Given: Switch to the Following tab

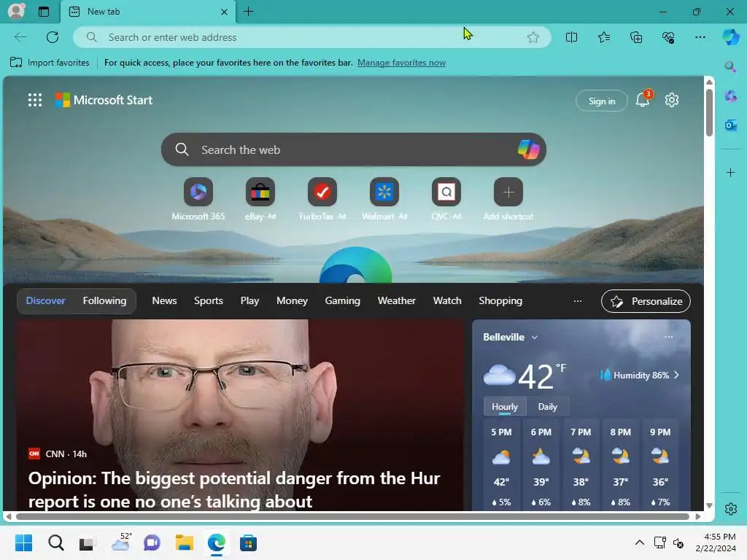Looking at the screenshot, I should coord(104,300).
